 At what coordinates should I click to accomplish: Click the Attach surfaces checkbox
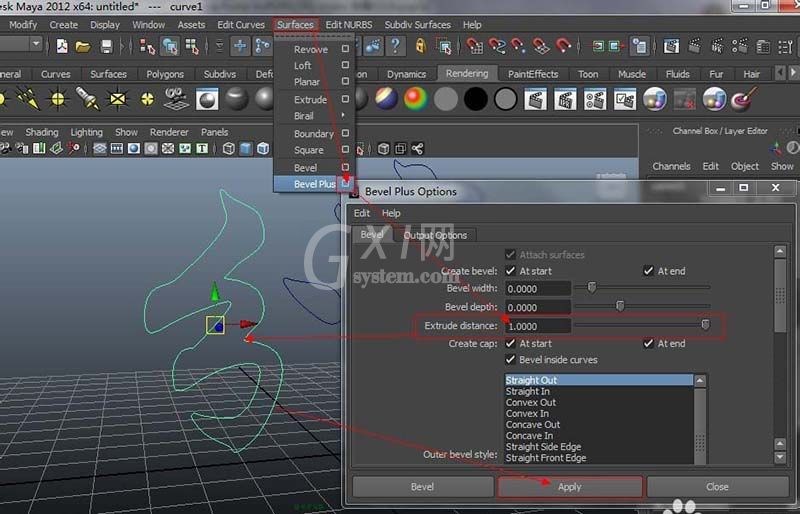click(x=510, y=254)
